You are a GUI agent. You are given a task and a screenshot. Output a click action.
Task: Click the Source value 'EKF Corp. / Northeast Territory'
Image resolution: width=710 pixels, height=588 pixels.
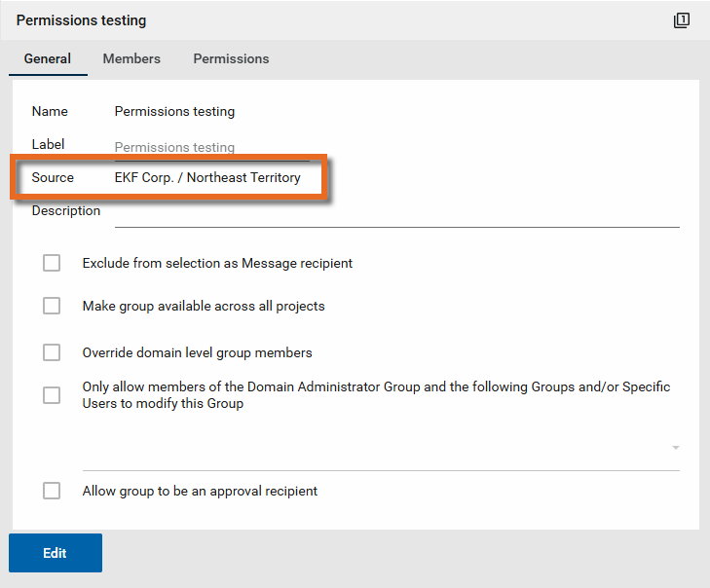[x=207, y=177]
